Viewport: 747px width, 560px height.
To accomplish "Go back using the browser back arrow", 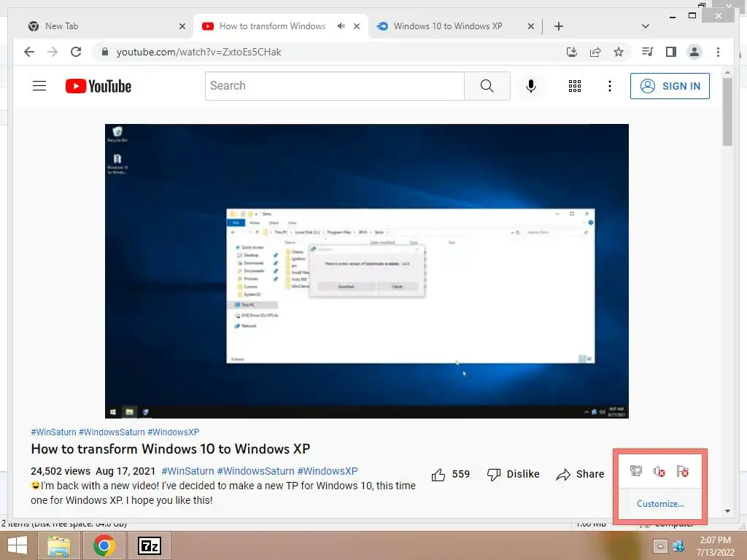I will click(x=29, y=52).
